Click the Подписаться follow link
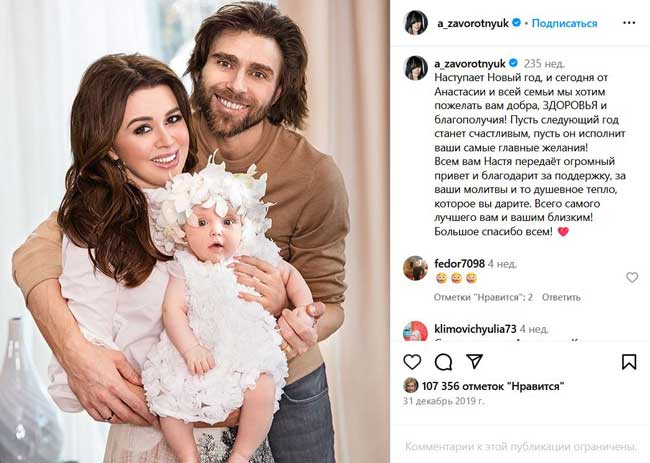 click(x=564, y=23)
